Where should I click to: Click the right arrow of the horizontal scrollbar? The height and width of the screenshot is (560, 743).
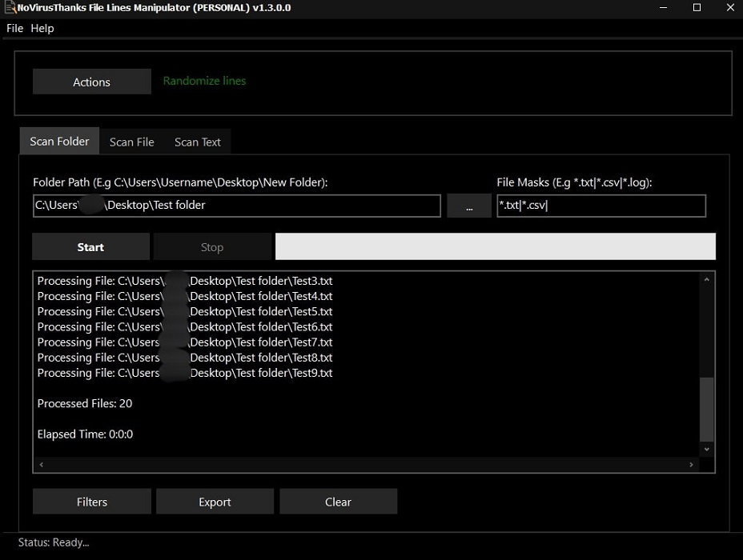(692, 464)
